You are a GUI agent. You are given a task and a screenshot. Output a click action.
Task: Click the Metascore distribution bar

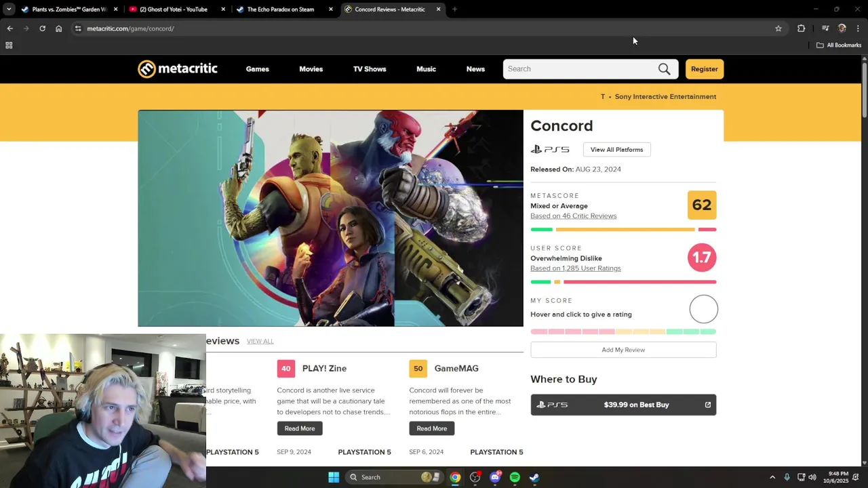[623, 230]
